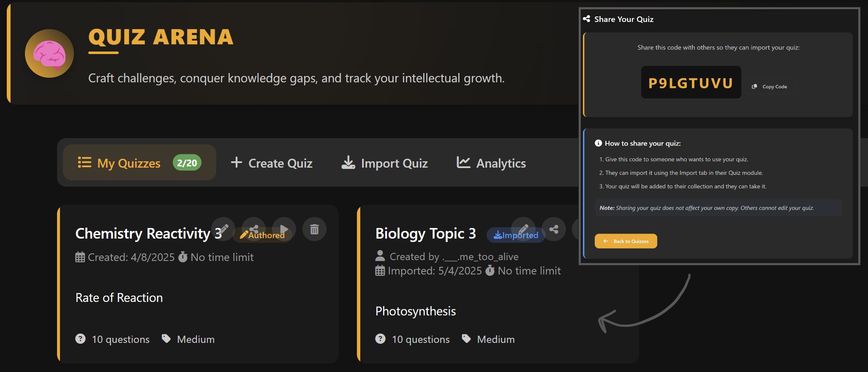Image resolution: width=868 pixels, height=372 pixels.
Task: Switch to the Create Quiz tab
Action: 272,163
